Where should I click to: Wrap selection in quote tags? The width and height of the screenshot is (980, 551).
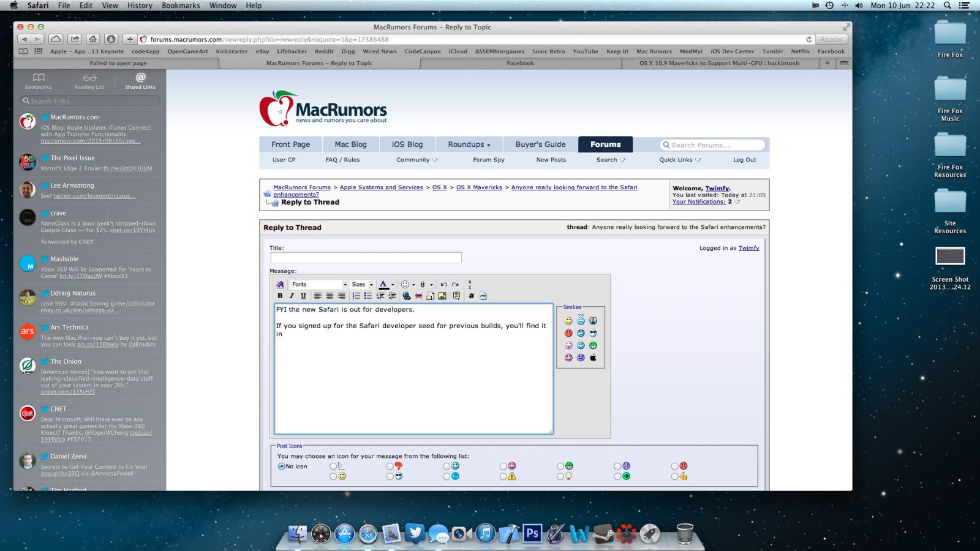[x=456, y=296]
